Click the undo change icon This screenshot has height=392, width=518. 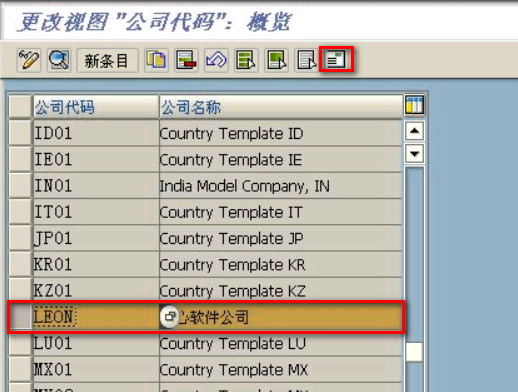216,60
